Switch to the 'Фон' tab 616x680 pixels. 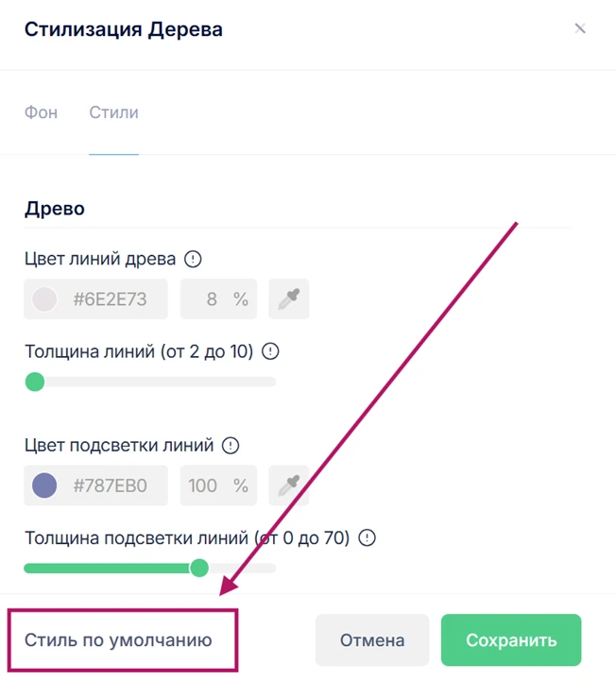(41, 112)
